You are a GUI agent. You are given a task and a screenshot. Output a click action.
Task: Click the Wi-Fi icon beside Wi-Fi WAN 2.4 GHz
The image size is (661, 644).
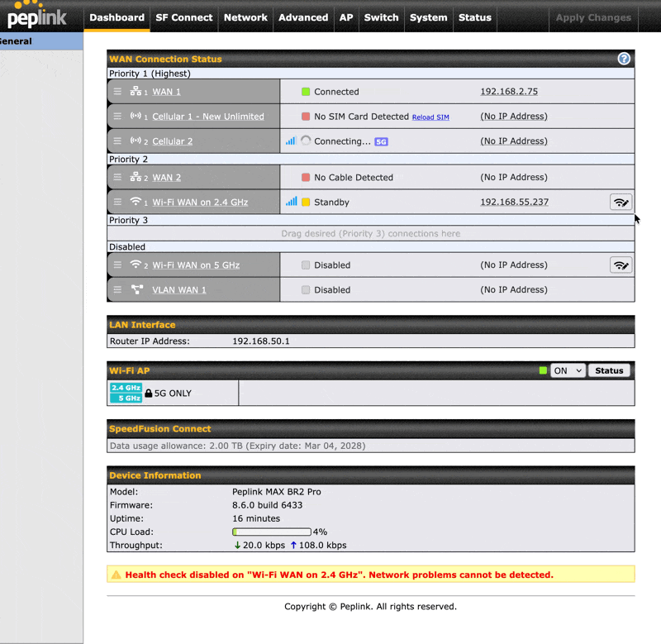[136, 201]
